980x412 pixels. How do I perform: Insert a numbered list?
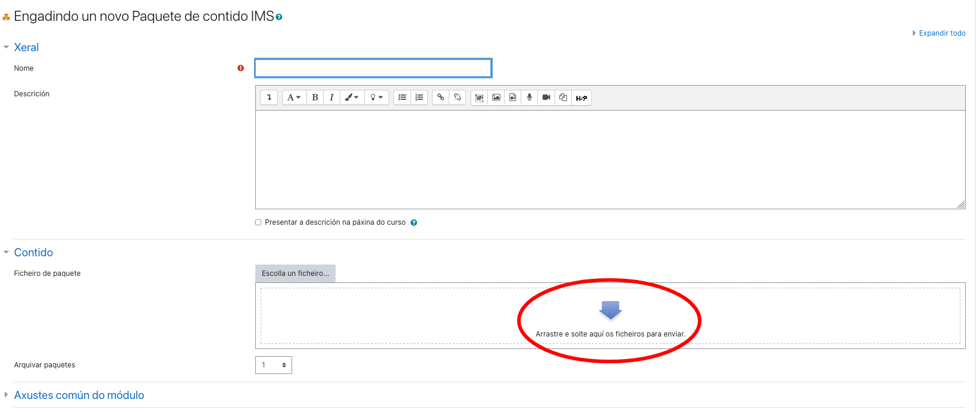pos(419,98)
